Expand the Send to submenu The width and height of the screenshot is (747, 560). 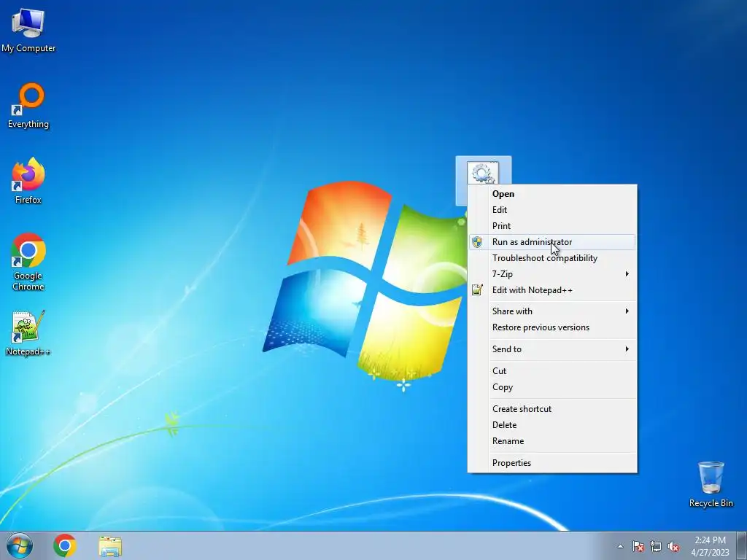coord(552,349)
